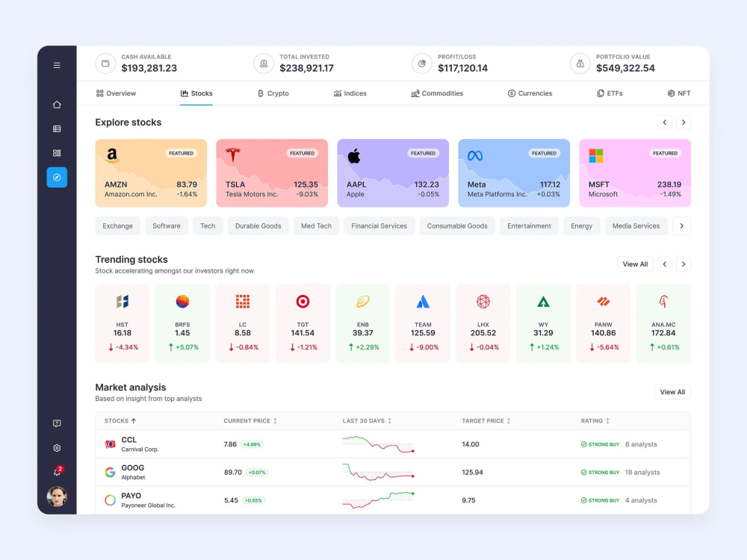
Task: Filter by Energy chip
Action: click(x=582, y=225)
